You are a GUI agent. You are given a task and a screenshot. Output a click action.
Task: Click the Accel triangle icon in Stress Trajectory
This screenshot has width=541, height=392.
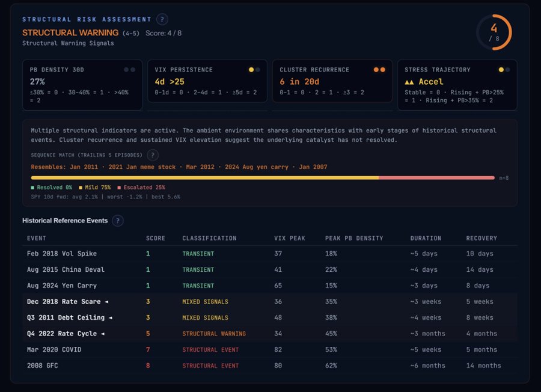[x=409, y=82]
